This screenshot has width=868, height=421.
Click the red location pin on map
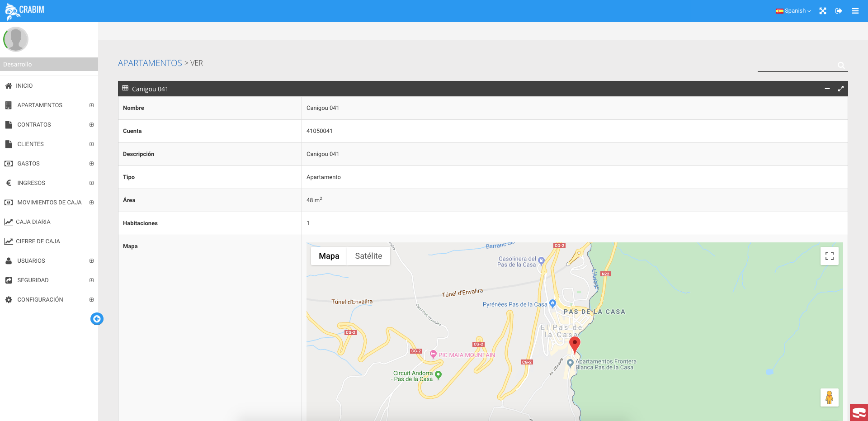[574, 344]
